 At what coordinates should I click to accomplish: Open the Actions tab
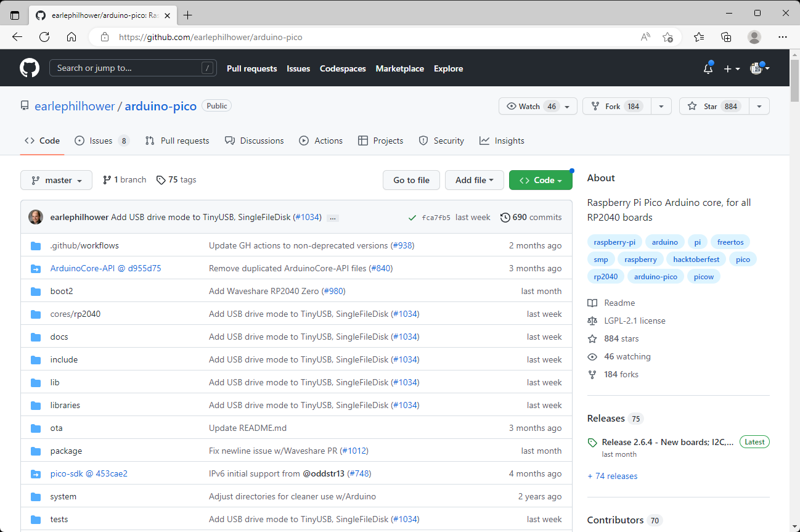(x=321, y=141)
